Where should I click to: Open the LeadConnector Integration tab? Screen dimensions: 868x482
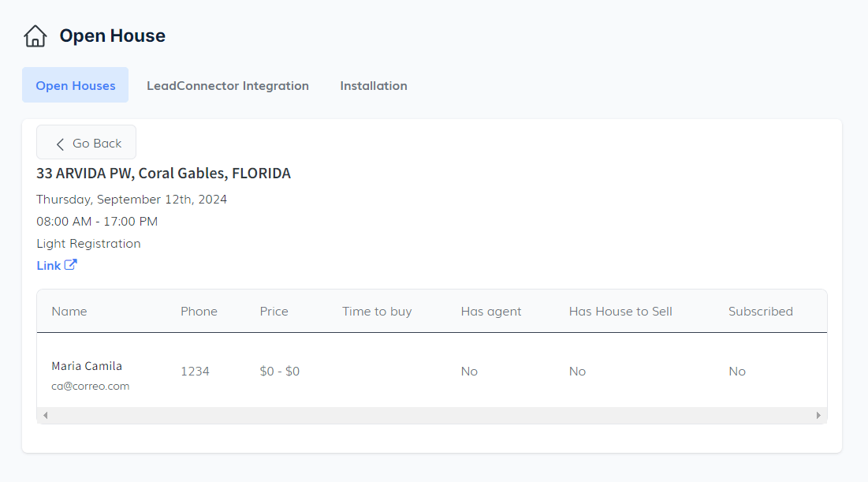click(228, 85)
